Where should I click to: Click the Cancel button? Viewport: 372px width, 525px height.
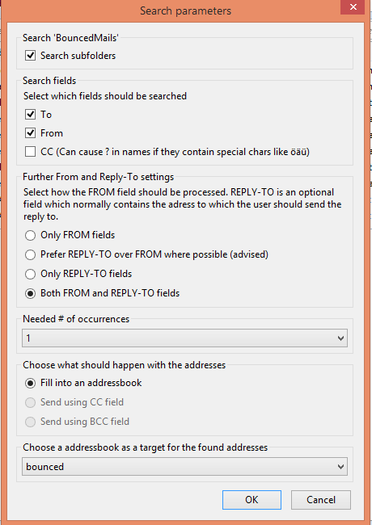tap(321, 500)
